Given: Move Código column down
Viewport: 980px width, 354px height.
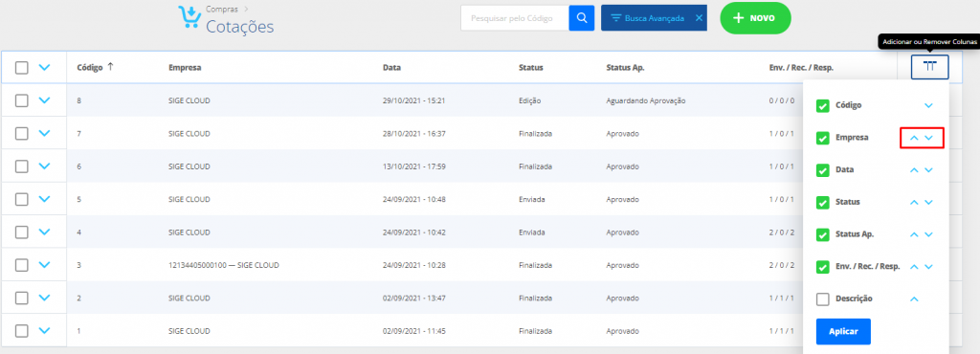Looking at the screenshot, I should (928, 105).
